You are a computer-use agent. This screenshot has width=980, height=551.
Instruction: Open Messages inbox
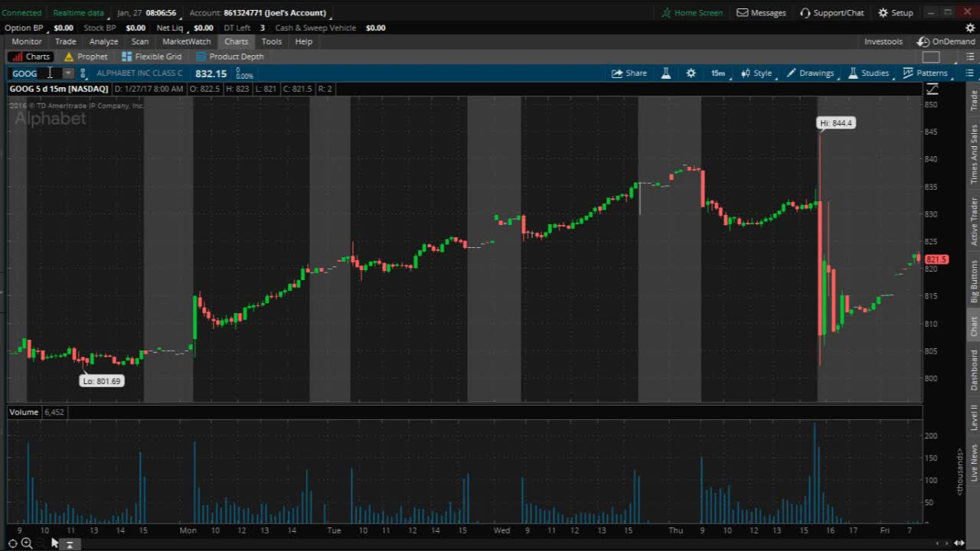761,12
